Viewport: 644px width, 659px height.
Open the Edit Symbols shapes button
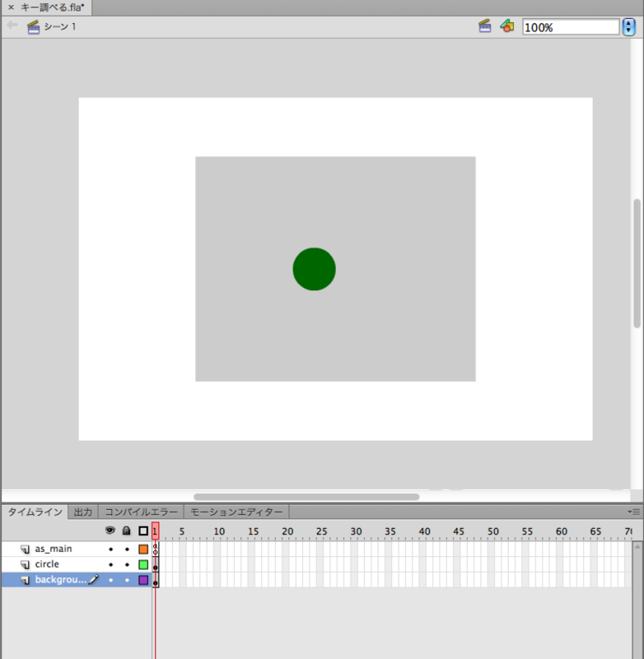507,26
